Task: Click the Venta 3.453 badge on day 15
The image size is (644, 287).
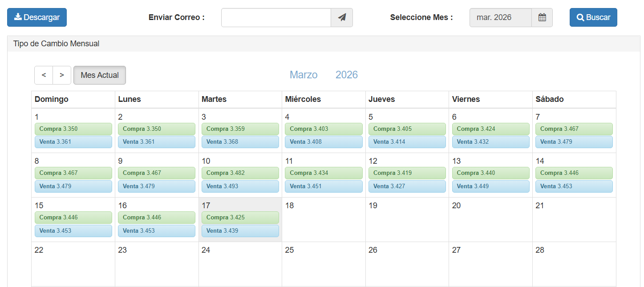Action: coord(73,230)
